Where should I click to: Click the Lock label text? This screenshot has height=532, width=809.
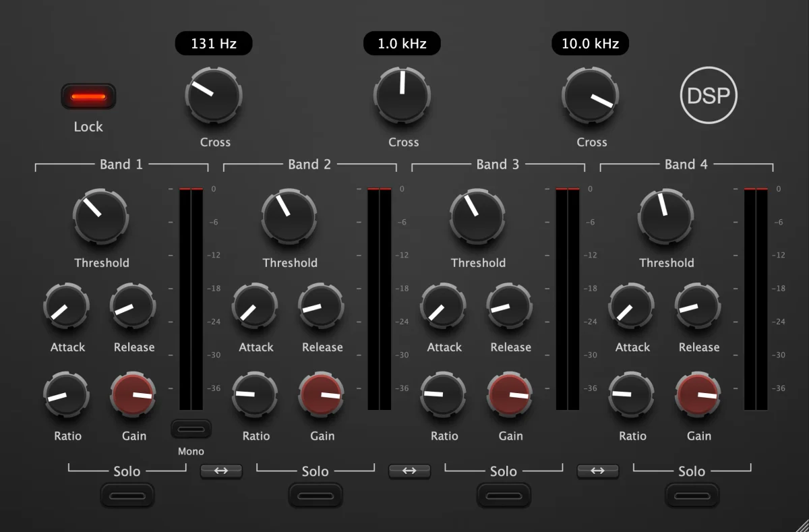pos(88,127)
